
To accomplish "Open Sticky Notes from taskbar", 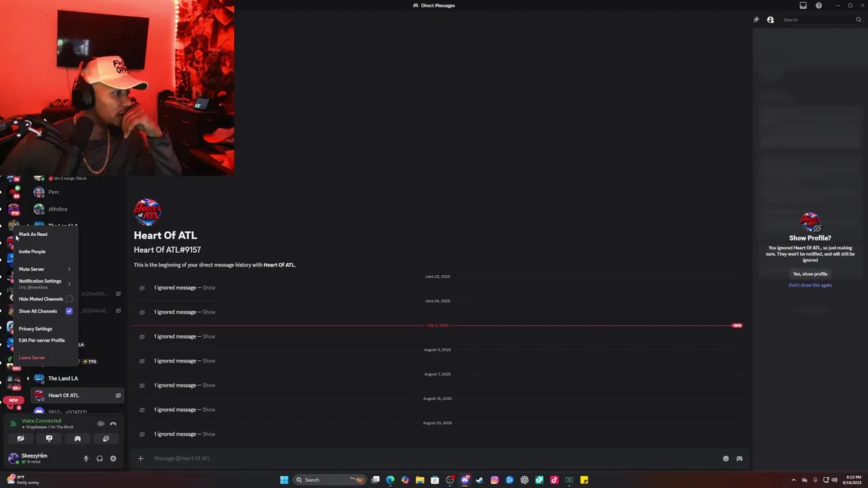I will click(x=584, y=480).
